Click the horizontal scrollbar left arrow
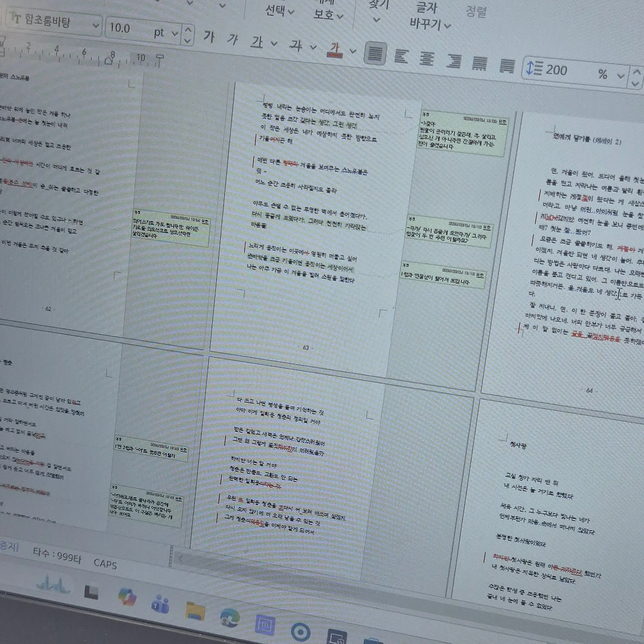Screen dimensions: 644x644 (181, 557)
